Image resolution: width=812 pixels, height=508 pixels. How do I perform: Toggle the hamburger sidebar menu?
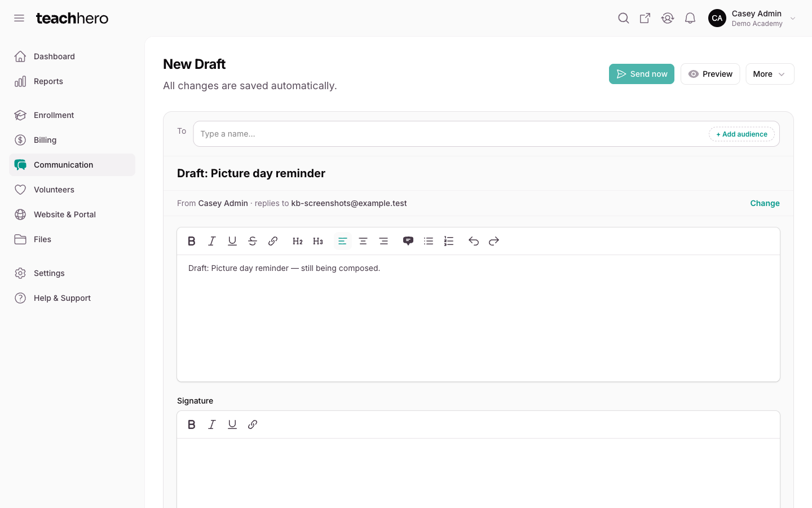(19, 18)
